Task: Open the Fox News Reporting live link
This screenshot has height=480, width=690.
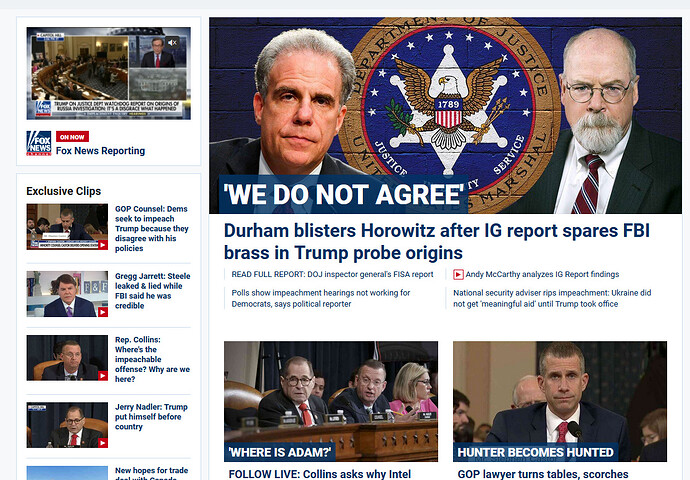Action: pos(100,151)
